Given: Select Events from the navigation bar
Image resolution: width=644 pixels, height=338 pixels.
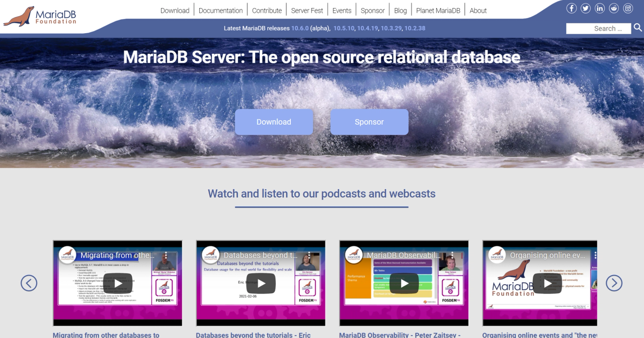Looking at the screenshot, I should point(342,10).
